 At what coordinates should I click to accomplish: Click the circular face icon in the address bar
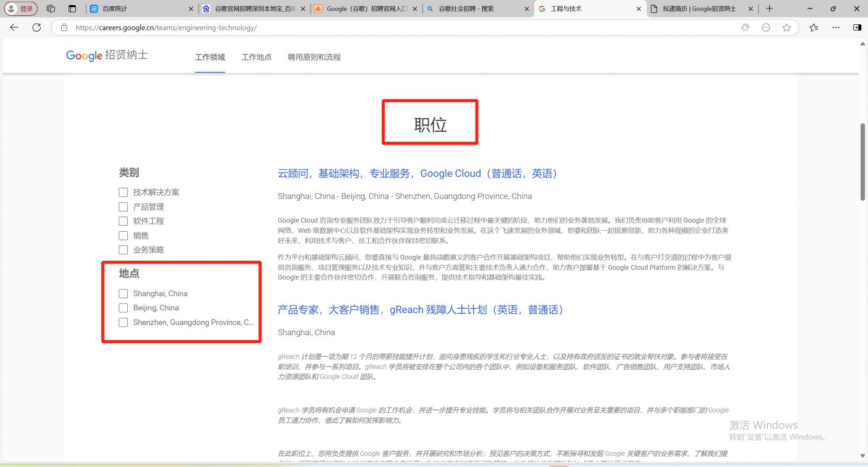pos(766,27)
